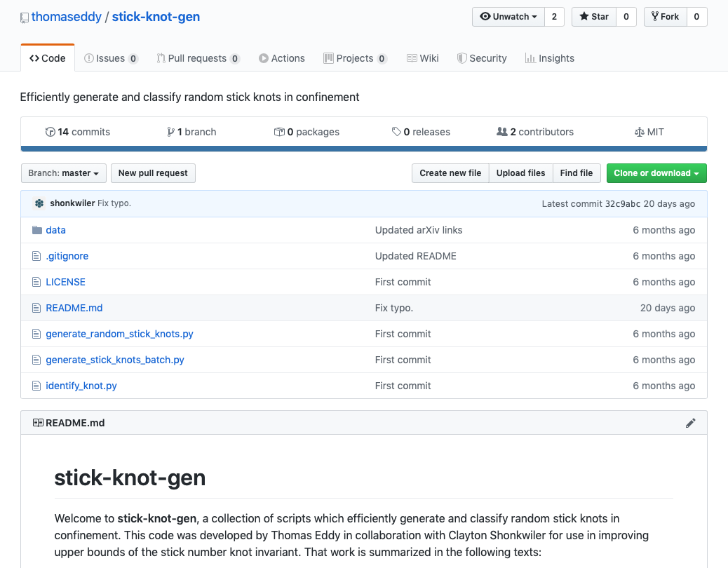Viewport: 728px width, 568px height.
Task: View MIT license link
Action: pyautogui.click(x=649, y=132)
